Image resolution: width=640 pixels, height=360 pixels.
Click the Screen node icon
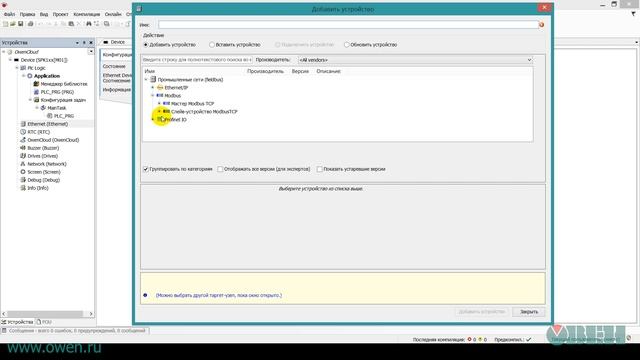point(23,172)
